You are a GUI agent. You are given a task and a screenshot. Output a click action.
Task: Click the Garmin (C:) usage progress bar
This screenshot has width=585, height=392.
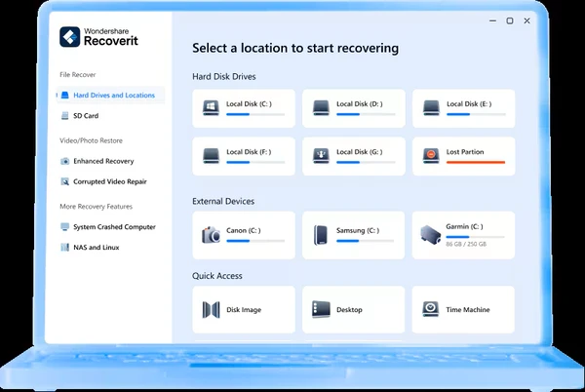point(476,237)
